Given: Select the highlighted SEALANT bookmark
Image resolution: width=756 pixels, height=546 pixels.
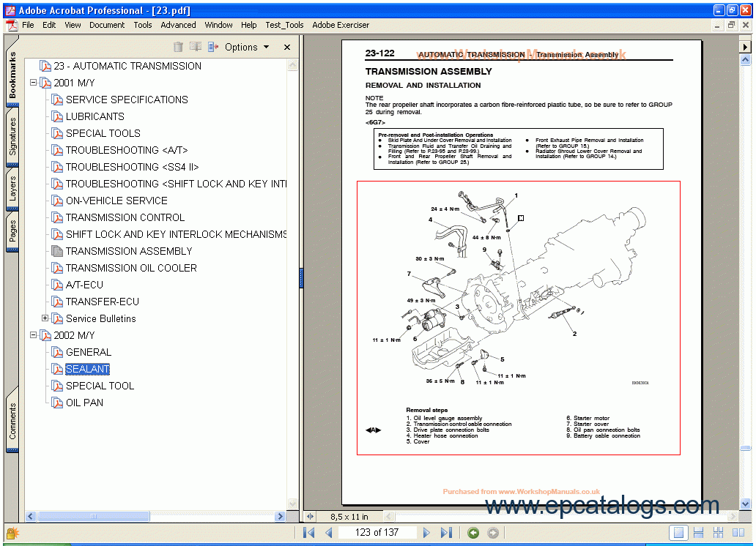Looking at the screenshot, I should (87, 369).
